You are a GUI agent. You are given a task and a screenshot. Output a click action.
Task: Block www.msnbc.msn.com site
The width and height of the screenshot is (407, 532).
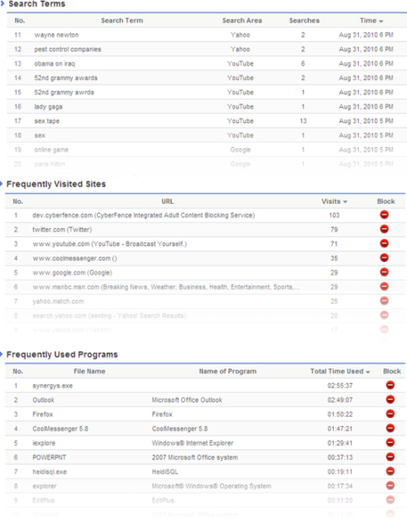point(384,286)
